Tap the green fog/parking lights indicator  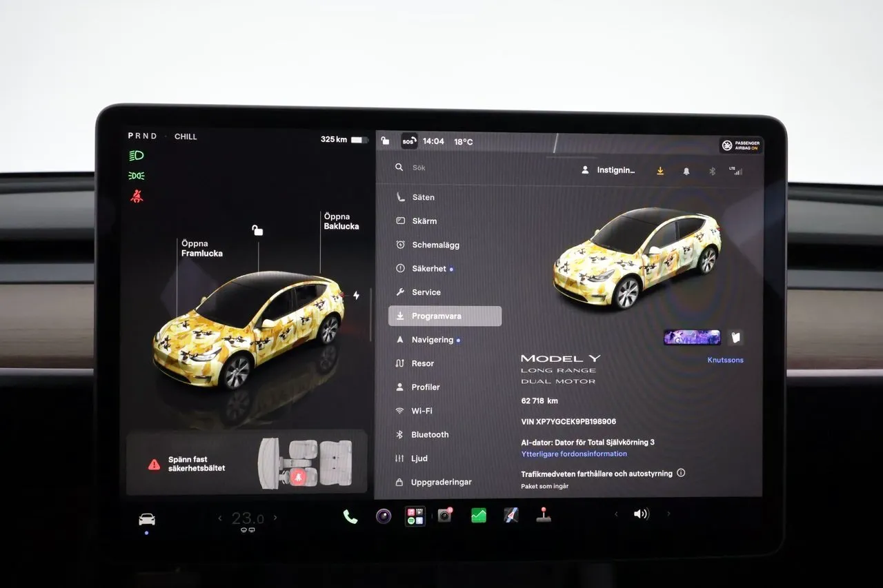137,176
